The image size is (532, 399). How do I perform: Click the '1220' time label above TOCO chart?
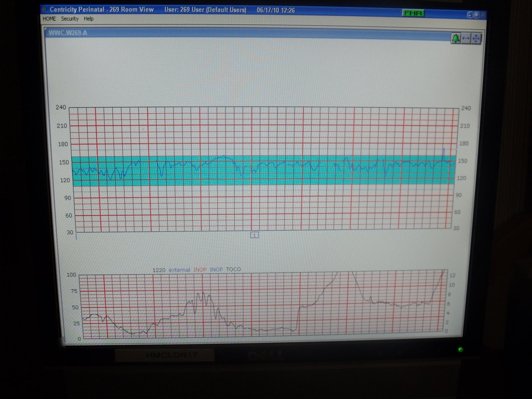click(x=159, y=270)
